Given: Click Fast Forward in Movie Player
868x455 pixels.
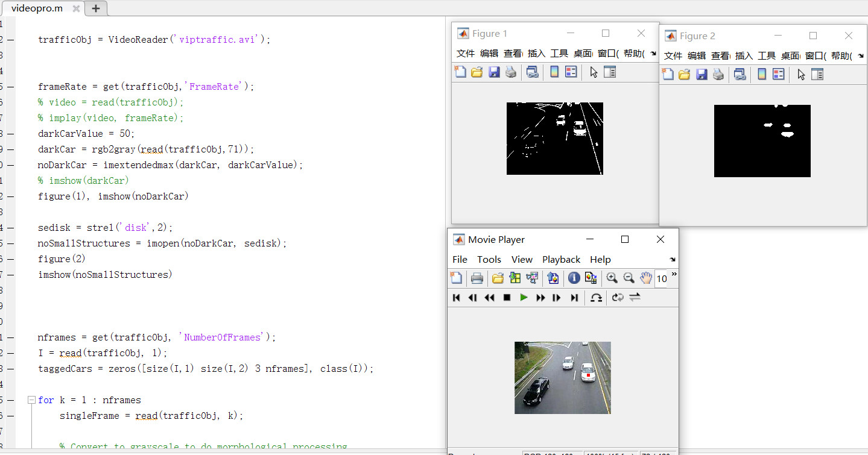Looking at the screenshot, I should tap(540, 298).
